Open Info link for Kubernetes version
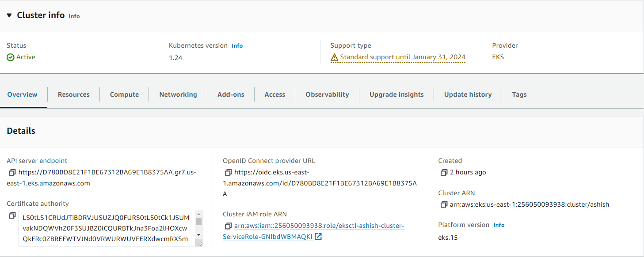Viewport: 644px width, 257px height. [237, 45]
